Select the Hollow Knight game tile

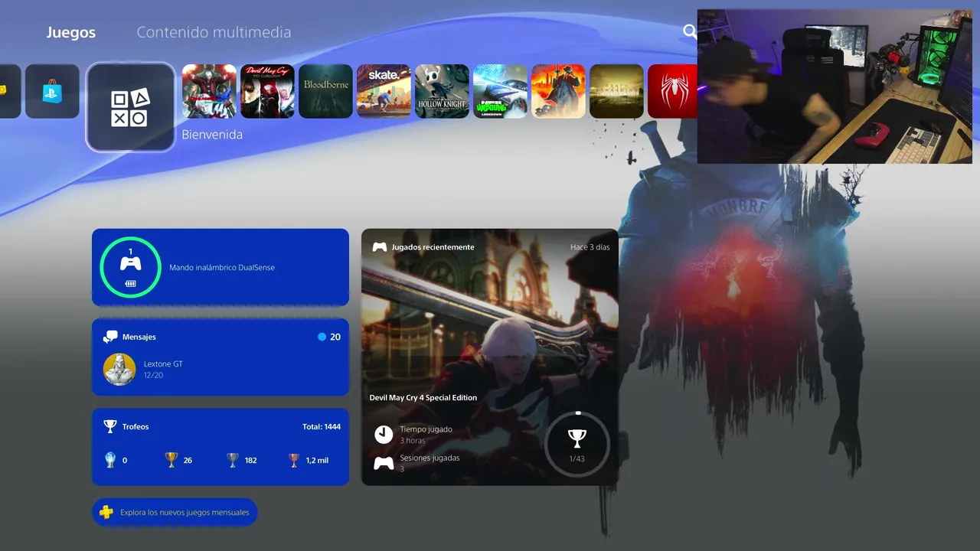point(442,91)
